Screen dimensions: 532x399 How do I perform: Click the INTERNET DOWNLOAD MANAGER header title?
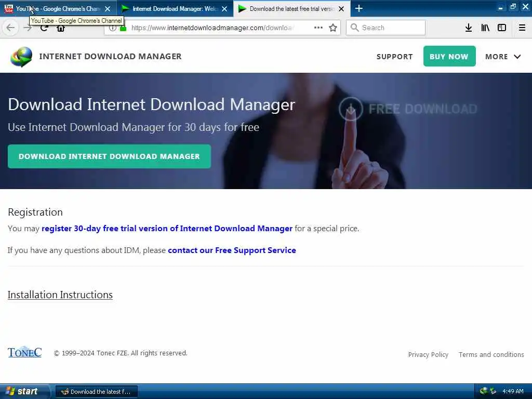(110, 56)
